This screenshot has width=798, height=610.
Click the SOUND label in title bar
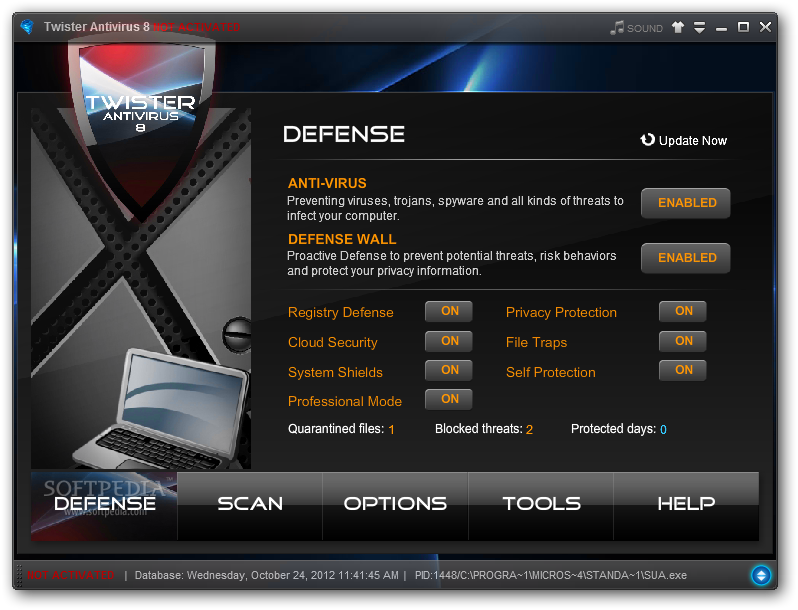(645, 28)
